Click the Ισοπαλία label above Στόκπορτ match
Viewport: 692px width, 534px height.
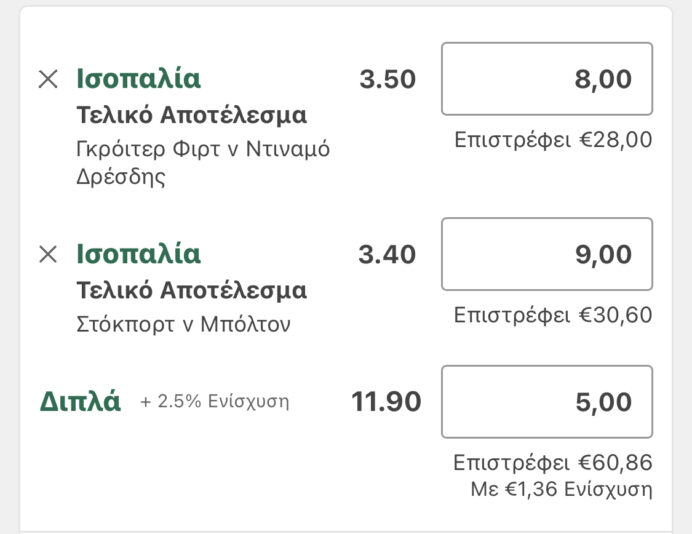(138, 254)
